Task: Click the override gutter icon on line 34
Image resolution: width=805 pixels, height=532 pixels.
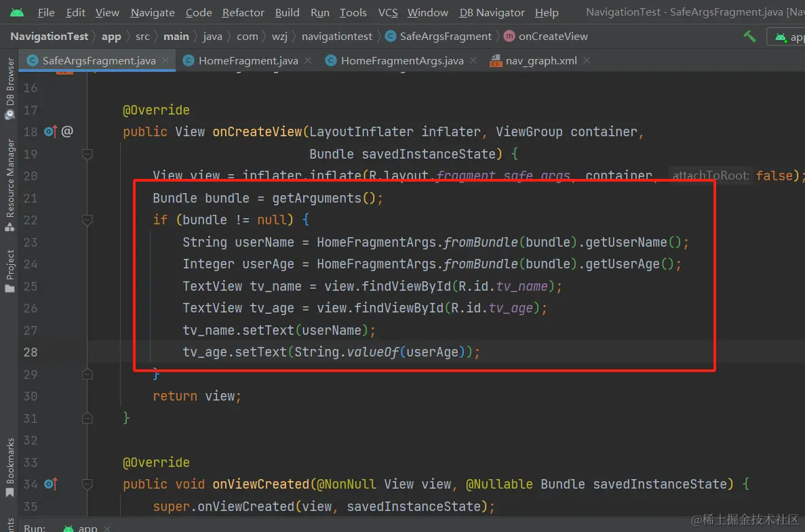Action: click(x=50, y=484)
